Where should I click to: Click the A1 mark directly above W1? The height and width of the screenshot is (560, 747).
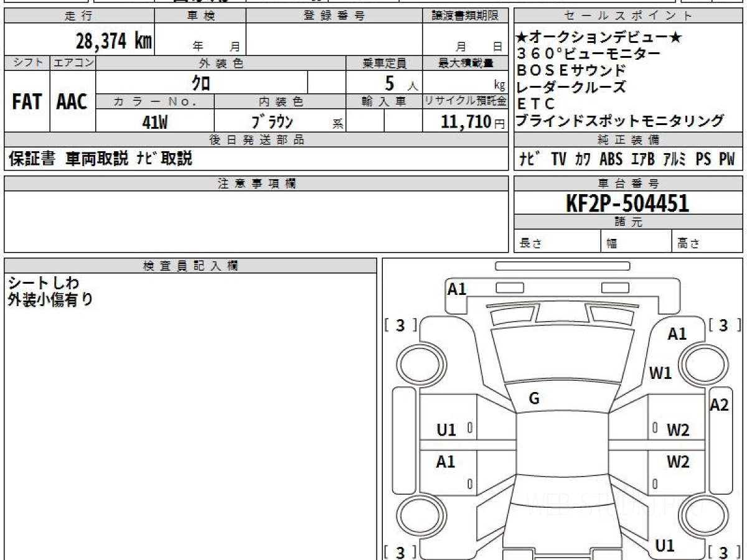677,334
